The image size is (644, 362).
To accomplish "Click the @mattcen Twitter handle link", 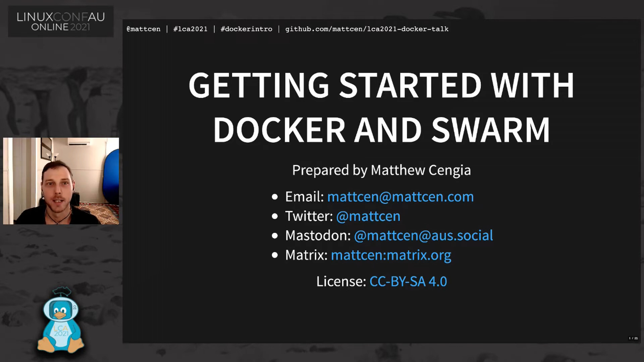I will (368, 216).
